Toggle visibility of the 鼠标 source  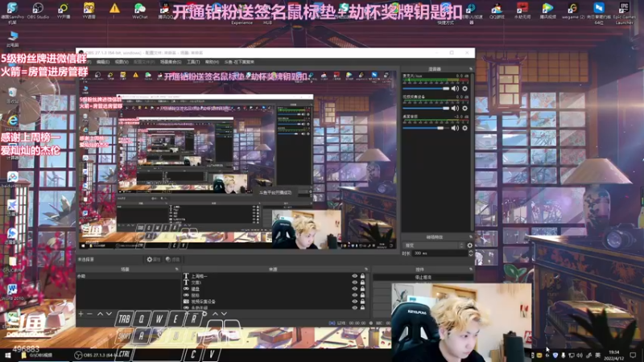355,295
